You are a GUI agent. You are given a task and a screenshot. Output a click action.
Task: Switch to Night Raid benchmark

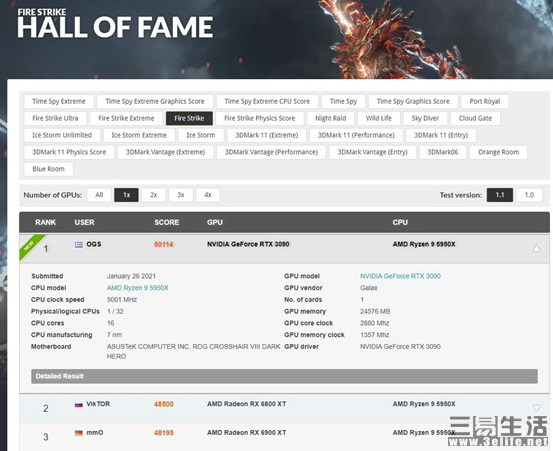point(330,118)
